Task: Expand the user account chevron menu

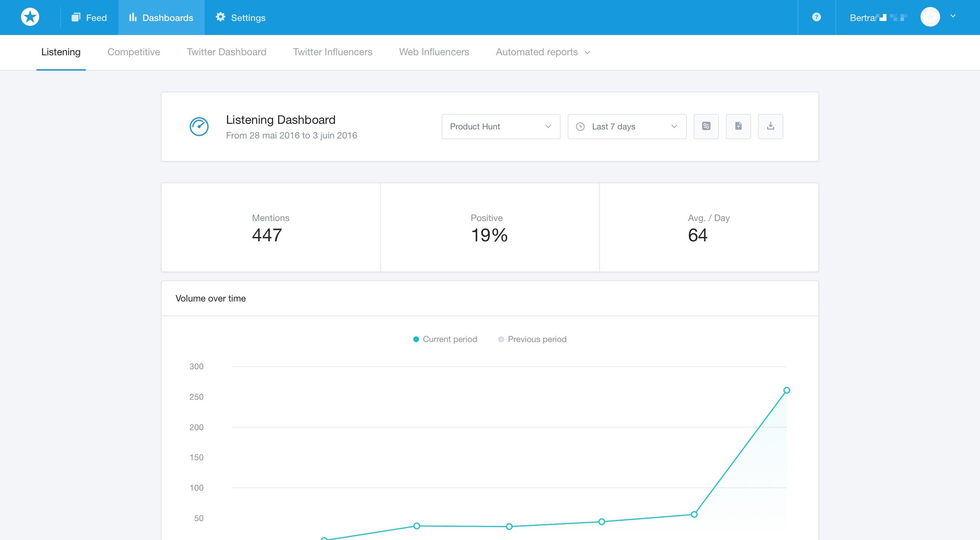Action: 953,16
